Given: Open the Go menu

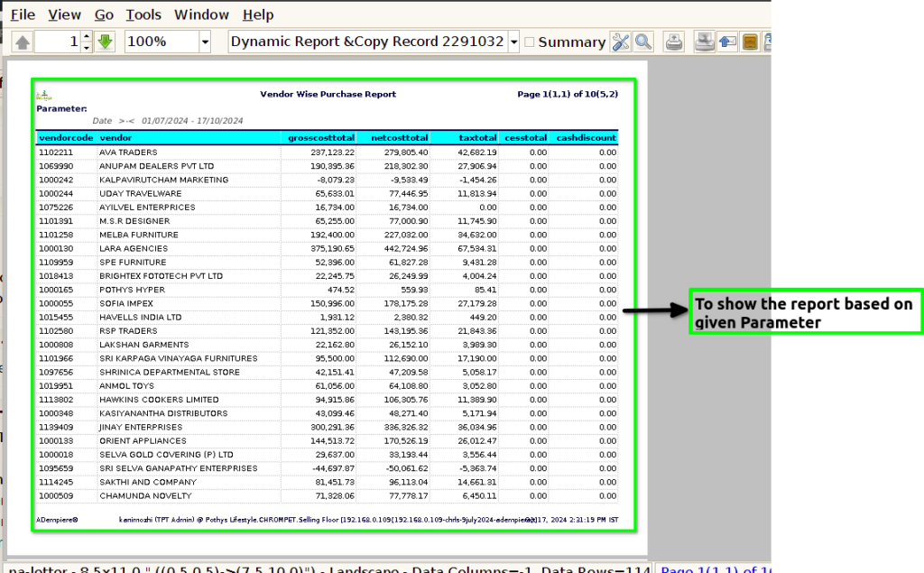Looking at the screenshot, I should pos(104,14).
